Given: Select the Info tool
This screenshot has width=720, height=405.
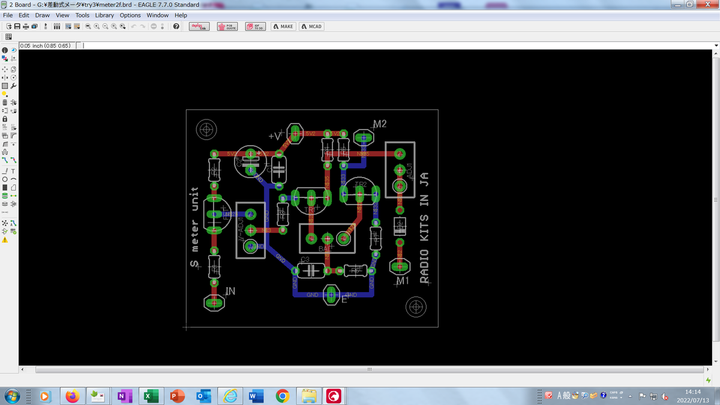Looking at the screenshot, I should (4, 50).
